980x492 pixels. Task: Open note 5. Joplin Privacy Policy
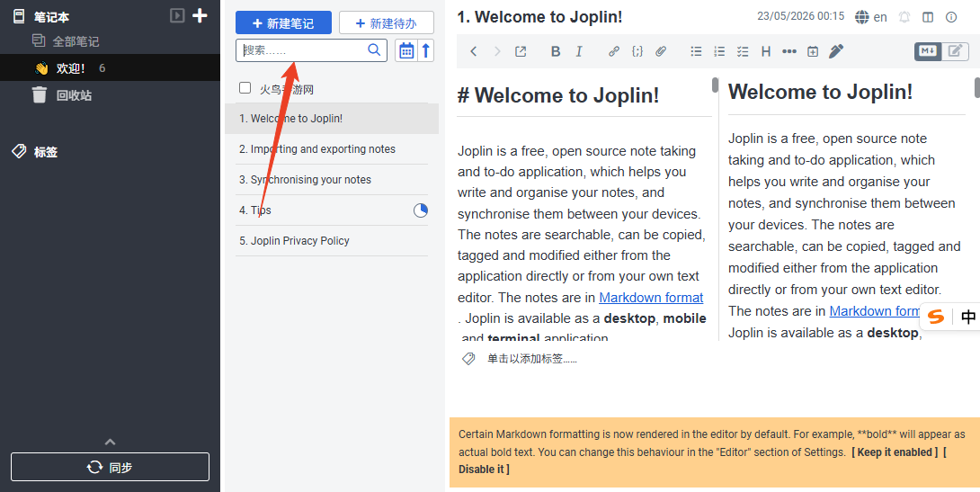[332, 241]
